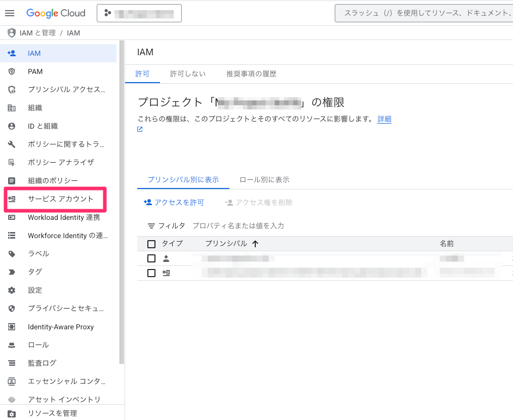Click the ラベル tag icon
513x420 pixels.
[12, 254]
